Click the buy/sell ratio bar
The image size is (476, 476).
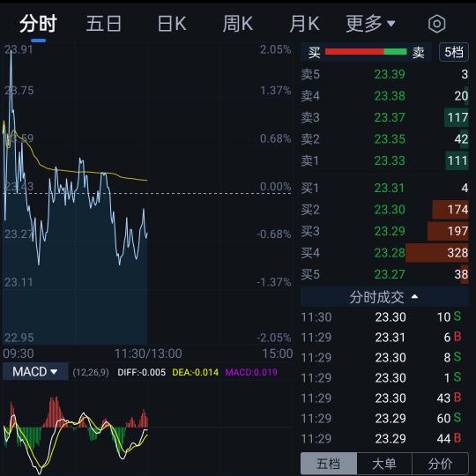pos(366,52)
